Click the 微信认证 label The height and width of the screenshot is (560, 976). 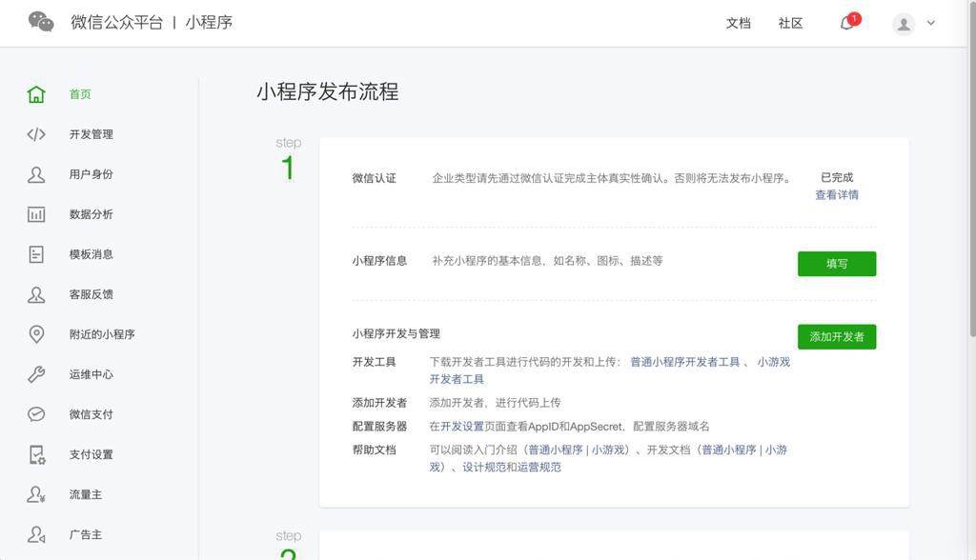coord(374,178)
